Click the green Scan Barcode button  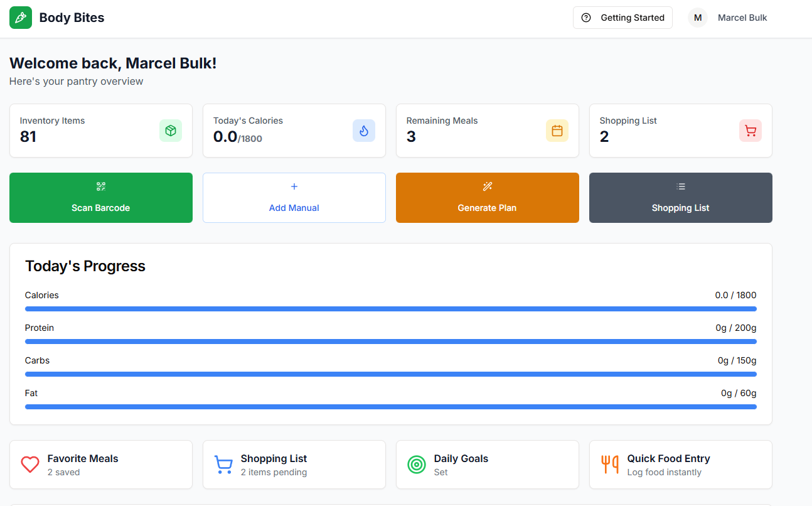click(101, 198)
